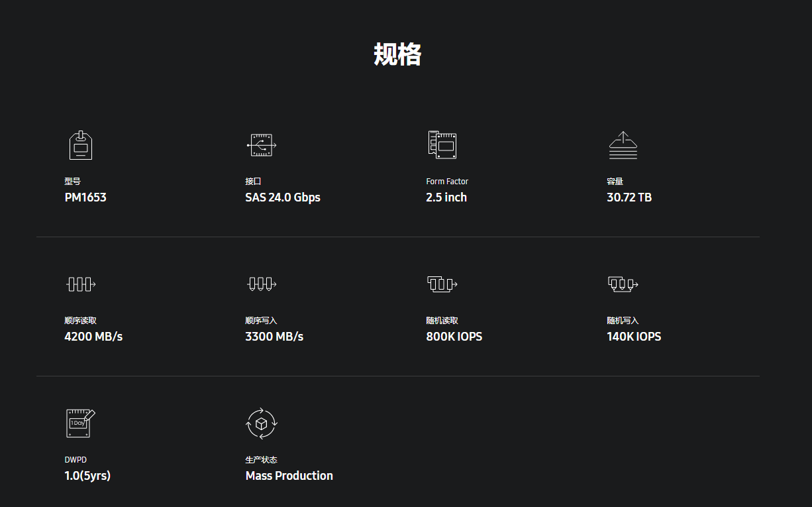Select the 3300 MB/s value
The width and height of the screenshot is (812, 507).
tap(274, 337)
